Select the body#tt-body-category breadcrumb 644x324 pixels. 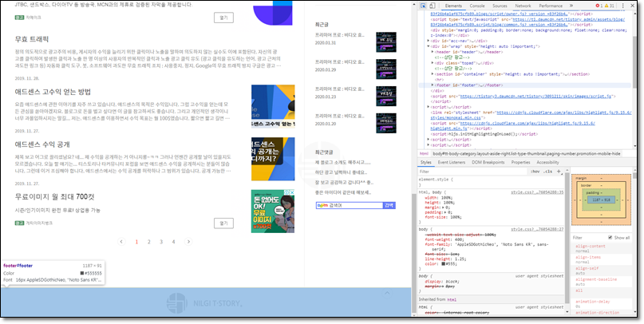(x=527, y=153)
